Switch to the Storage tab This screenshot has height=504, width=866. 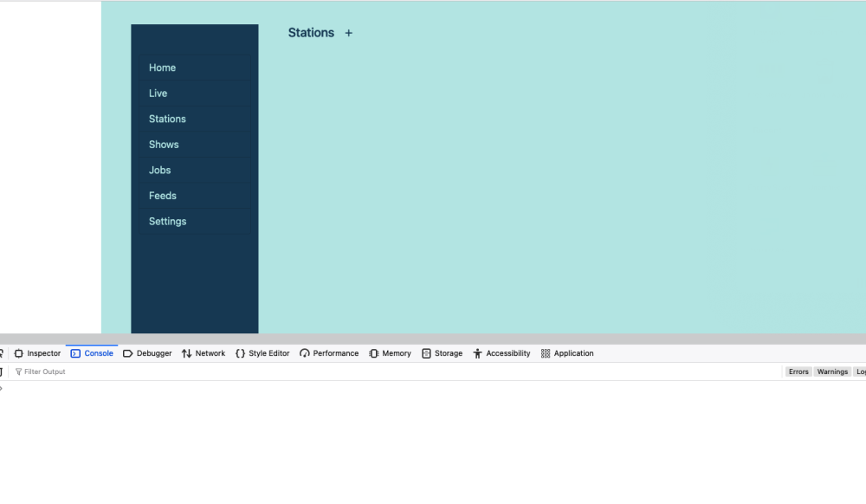pyautogui.click(x=442, y=353)
